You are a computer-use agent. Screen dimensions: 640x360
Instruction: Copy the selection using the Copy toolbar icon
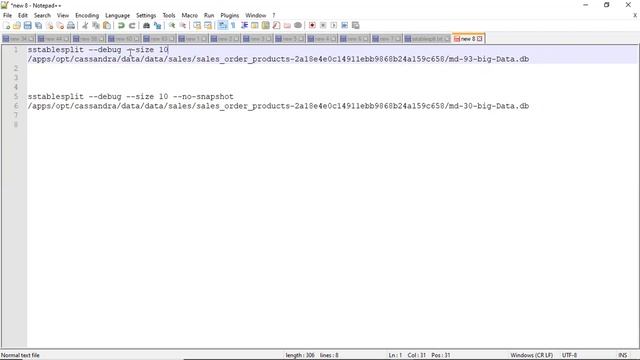coord(96,25)
